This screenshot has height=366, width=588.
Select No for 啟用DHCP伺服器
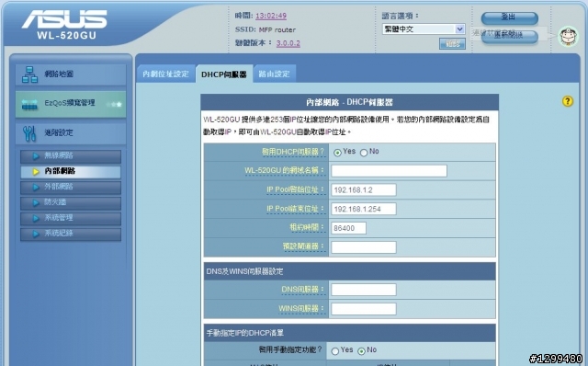364,153
